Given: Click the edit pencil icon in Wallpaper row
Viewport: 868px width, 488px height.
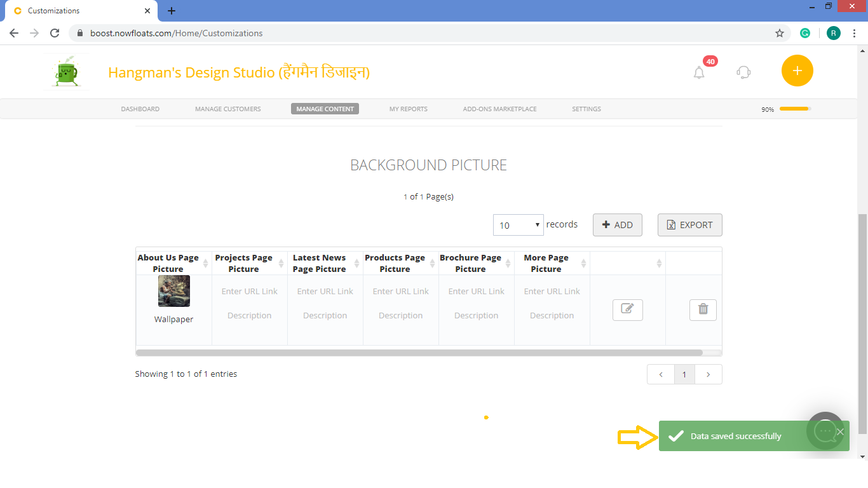Looking at the screenshot, I should (628, 309).
